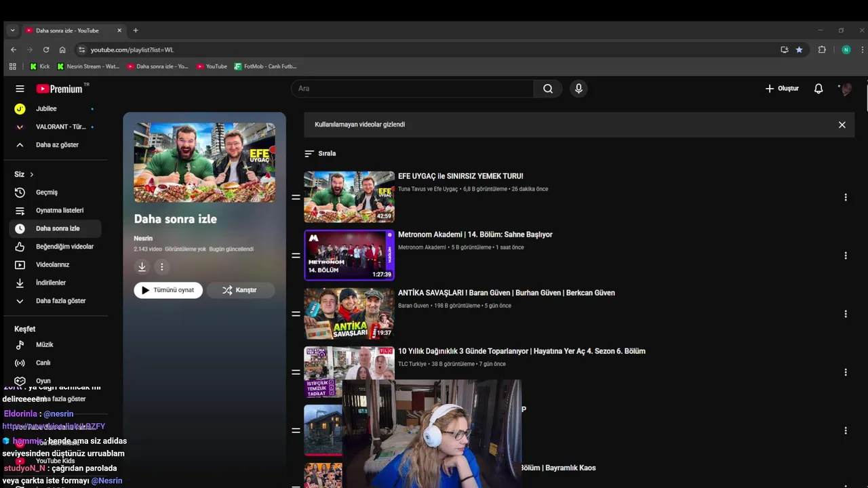The width and height of the screenshot is (868, 488).
Task: Open title EFE UYGAÇ ile SINIRSIZ YEMEK TURU
Action: click(460, 176)
